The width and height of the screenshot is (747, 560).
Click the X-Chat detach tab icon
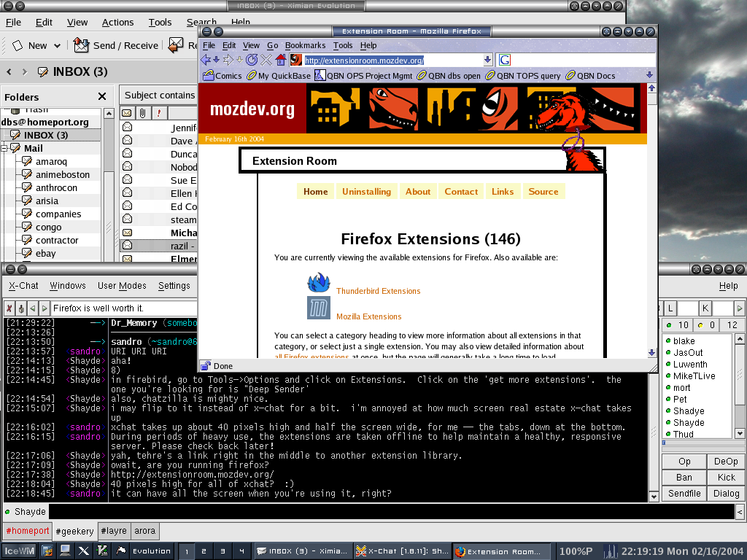coord(21,308)
